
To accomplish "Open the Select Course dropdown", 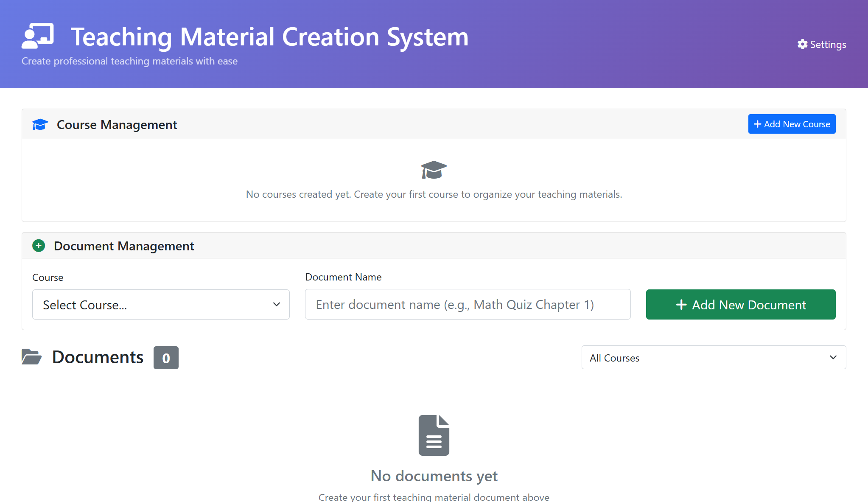I will [x=161, y=304].
